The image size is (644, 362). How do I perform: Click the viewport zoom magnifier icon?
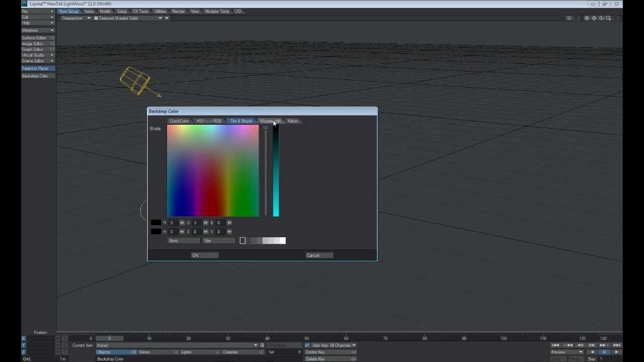pos(608,18)
